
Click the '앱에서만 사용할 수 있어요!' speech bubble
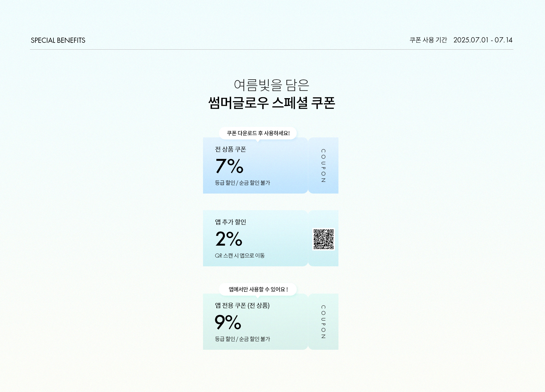(258, 289)
